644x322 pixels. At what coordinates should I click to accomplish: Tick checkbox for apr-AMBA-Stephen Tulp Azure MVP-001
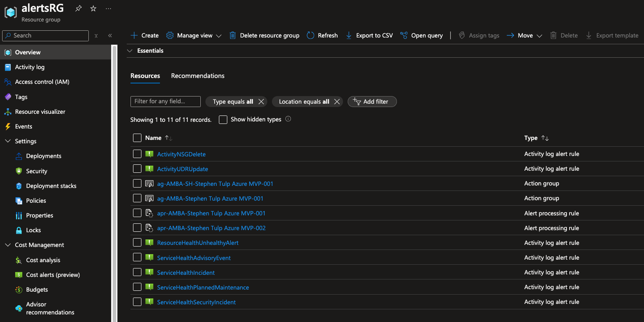click(x=137, y=213)
